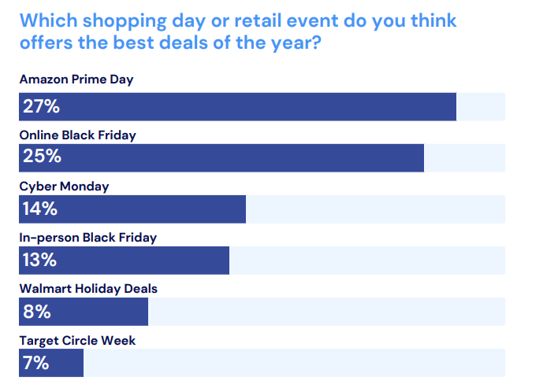The height and width of the screenshot is (392, 558).
Task: Select the 25% value text
Action: pos(41,157)
